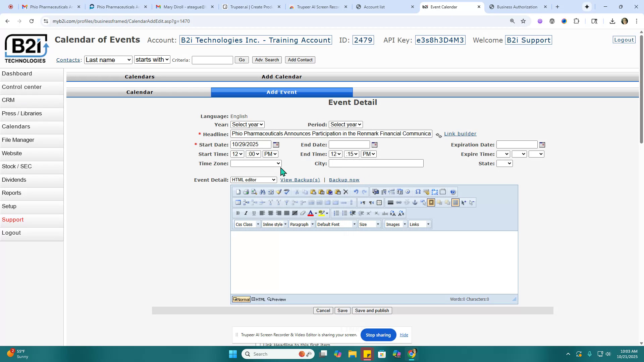This screenshot has width=644, height=362.
Task: Open the Event Detail HTML editor dropdown
Action: (253, 180)
